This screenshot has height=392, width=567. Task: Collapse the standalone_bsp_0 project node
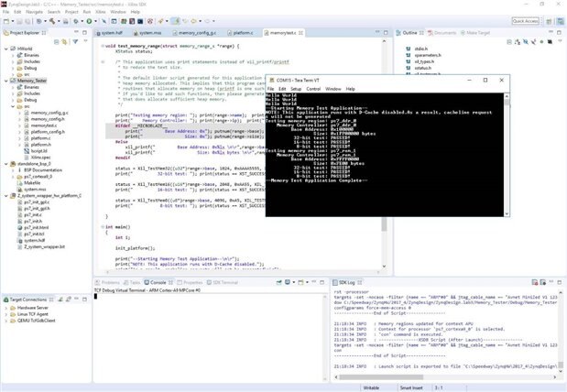pos(5,163)
